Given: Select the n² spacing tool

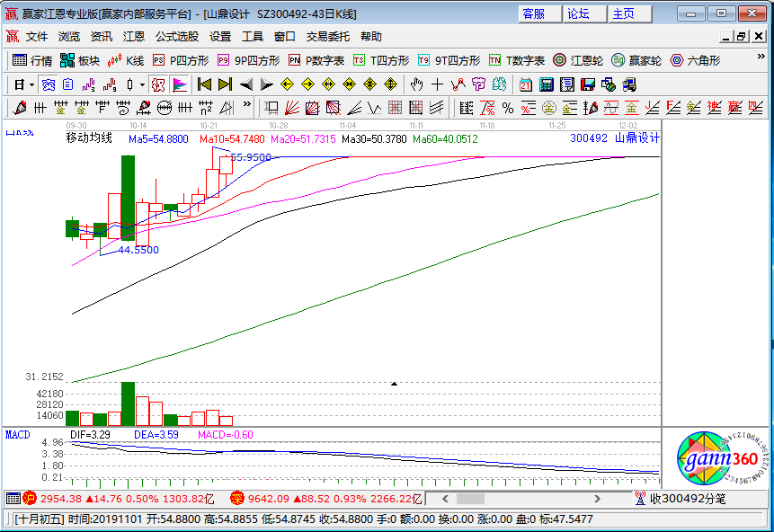Looking at the screenshot, I should (206, 108).
